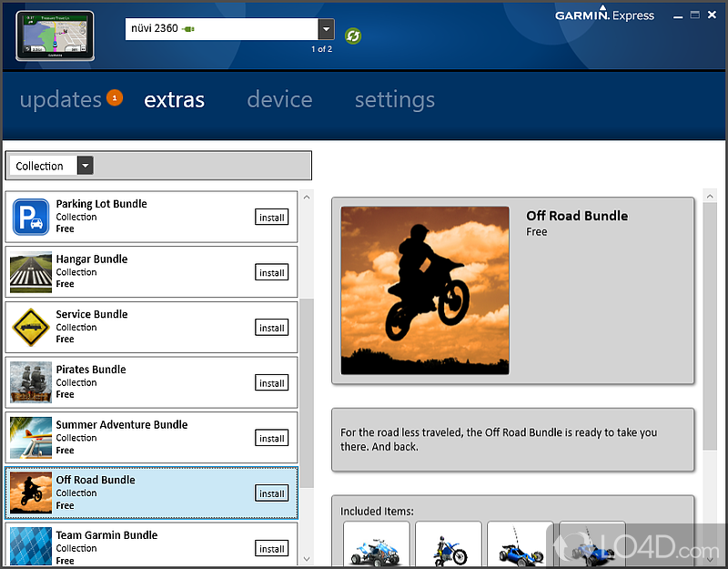
Task: Install the Off Road Bundle
Action: coord(271,493)
